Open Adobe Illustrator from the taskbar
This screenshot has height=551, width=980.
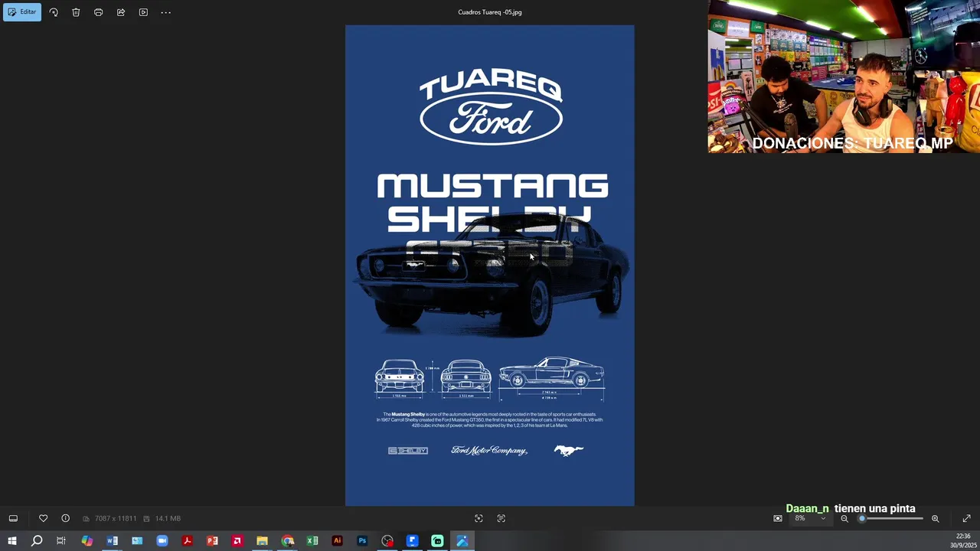coord(337,541)
